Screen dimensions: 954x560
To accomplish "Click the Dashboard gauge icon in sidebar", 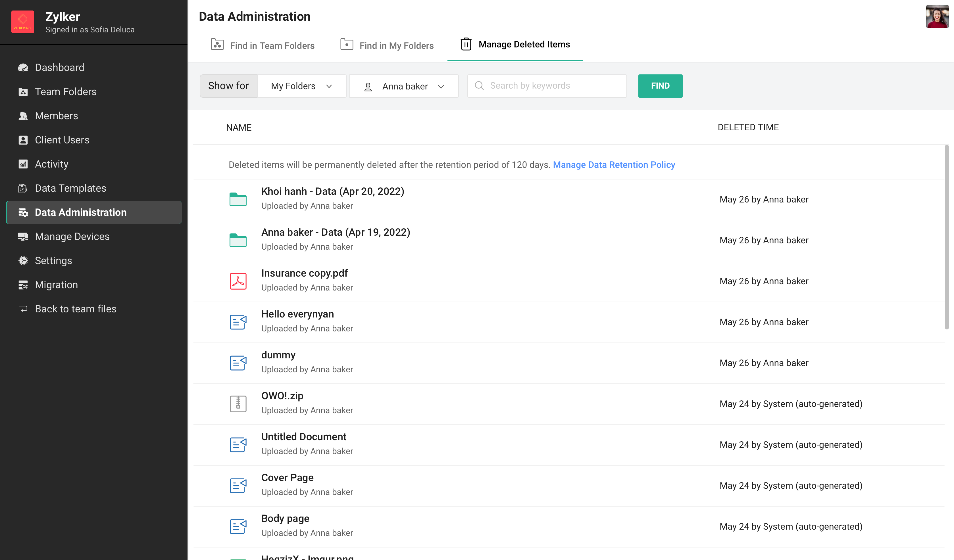I will click(23, 67).
